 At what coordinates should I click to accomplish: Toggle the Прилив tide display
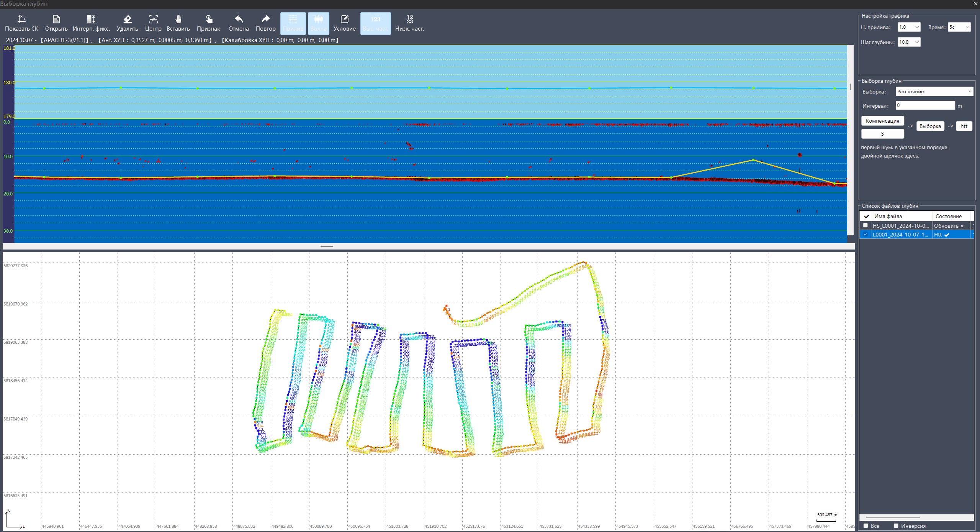click(293, 23)
